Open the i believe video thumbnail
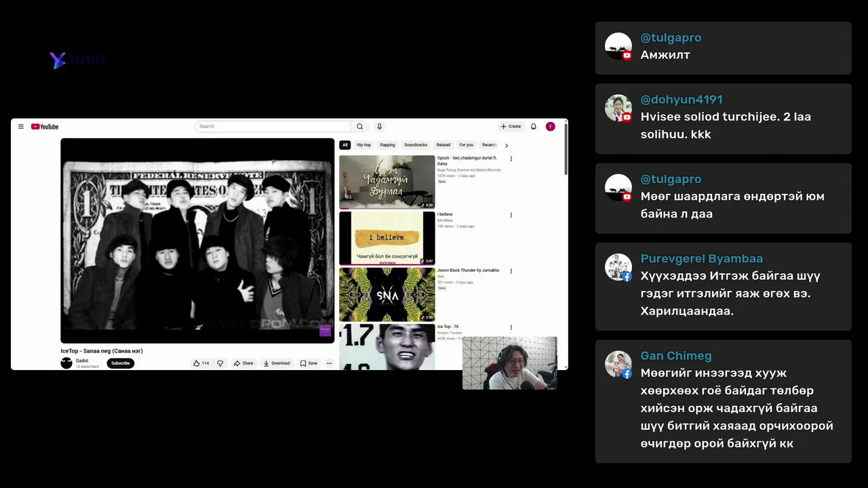Viewport: 868px width, 488px height. tap(387, 239)
